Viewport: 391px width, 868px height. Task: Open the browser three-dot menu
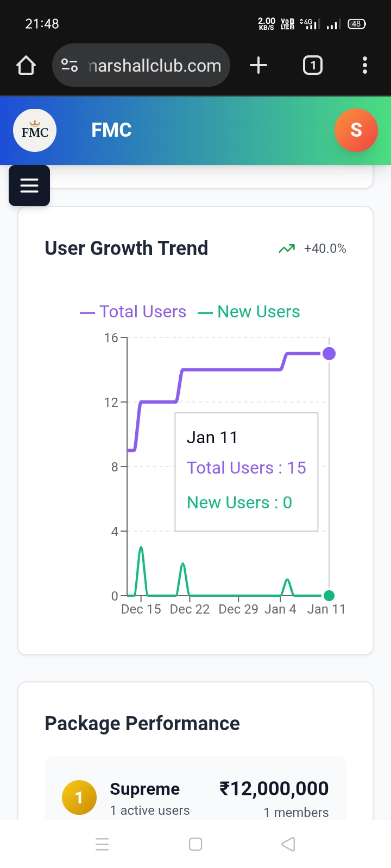point(365,66)
